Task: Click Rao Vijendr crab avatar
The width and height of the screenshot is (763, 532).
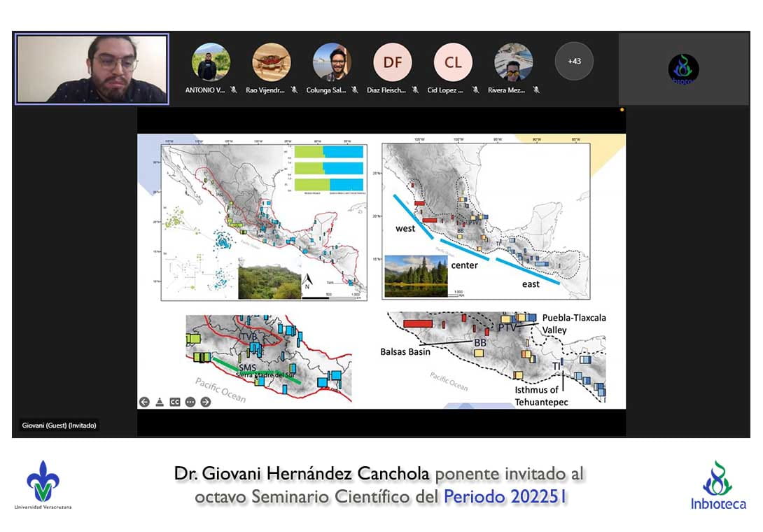Action: coord(271,62)
